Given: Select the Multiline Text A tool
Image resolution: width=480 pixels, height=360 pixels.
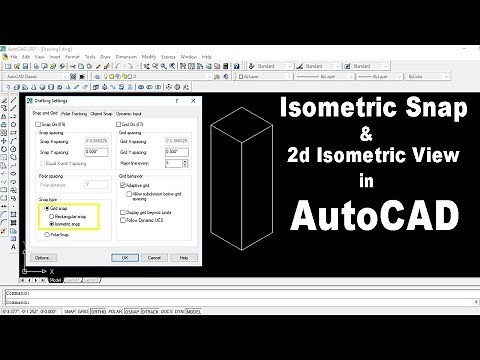Looking at the screenshot, I should point(13,247).
